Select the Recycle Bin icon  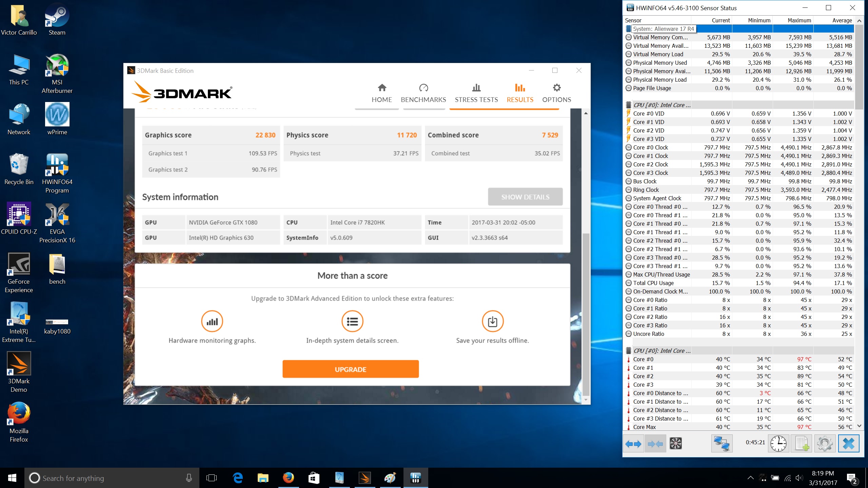(x=19, y=169)
